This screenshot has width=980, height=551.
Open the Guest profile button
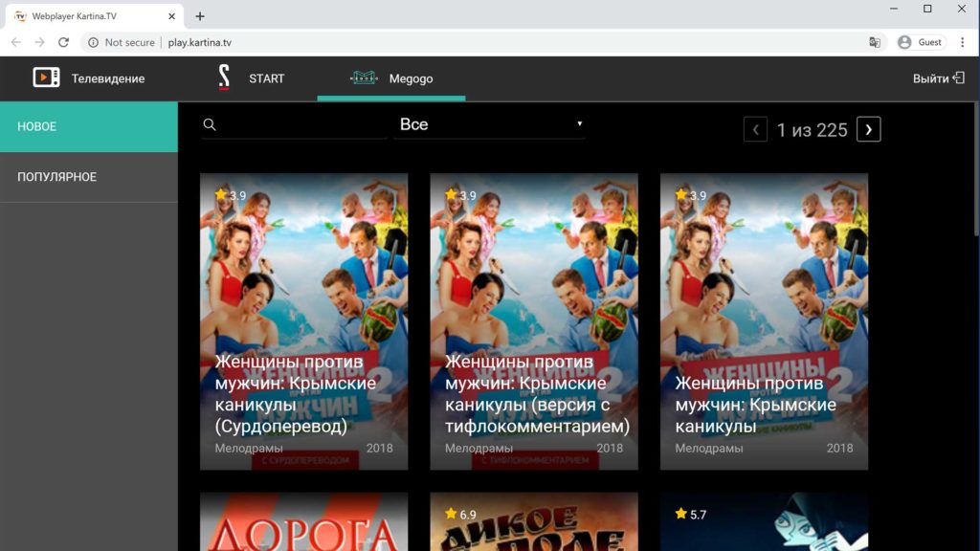tap(921, 42)
